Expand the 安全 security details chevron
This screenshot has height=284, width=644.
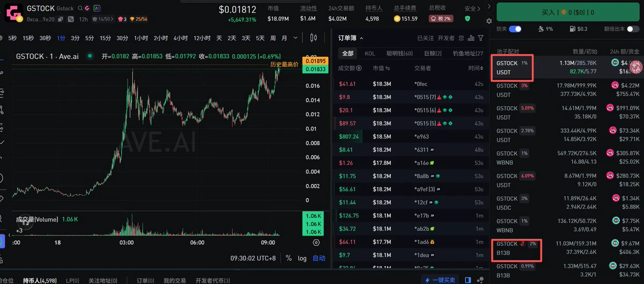tap(479, 9)
